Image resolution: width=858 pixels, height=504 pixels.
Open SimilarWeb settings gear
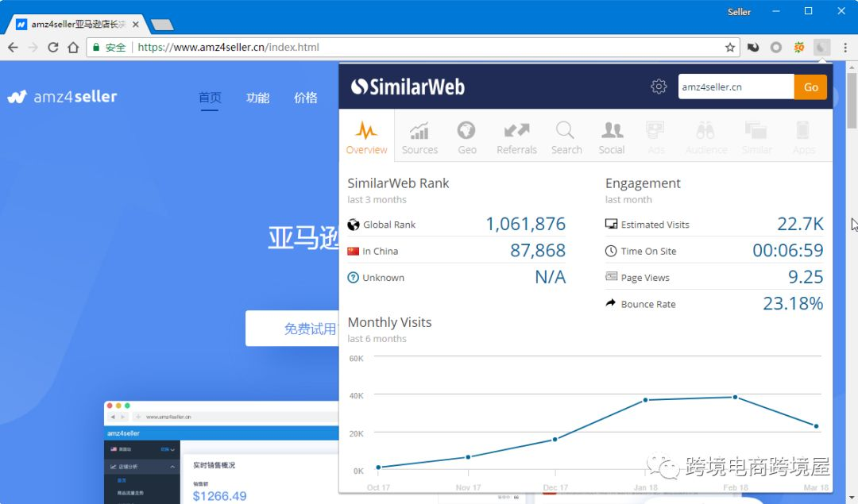pyautogui.click(x=659, y=87)
